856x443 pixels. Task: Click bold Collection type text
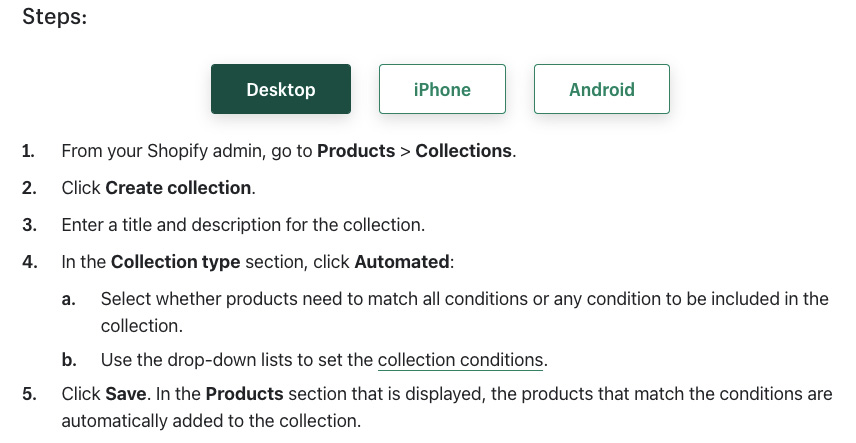click(175, 262)
